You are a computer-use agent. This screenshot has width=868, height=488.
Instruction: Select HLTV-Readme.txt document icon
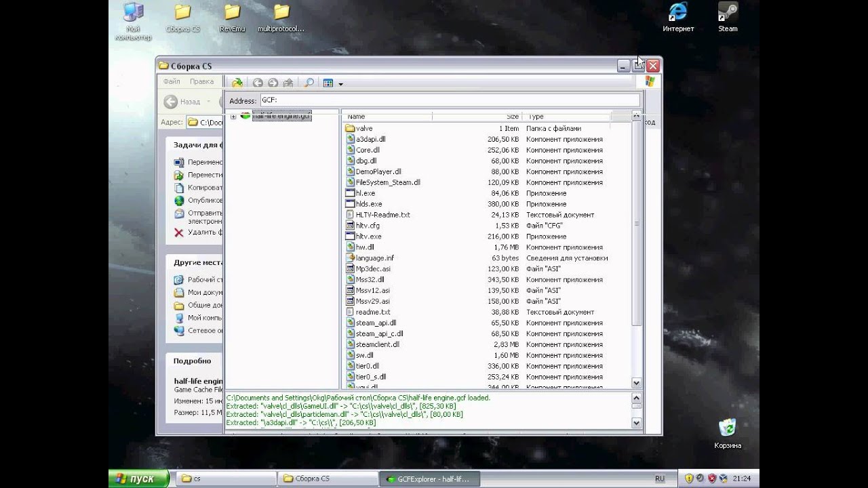point(350,215)
